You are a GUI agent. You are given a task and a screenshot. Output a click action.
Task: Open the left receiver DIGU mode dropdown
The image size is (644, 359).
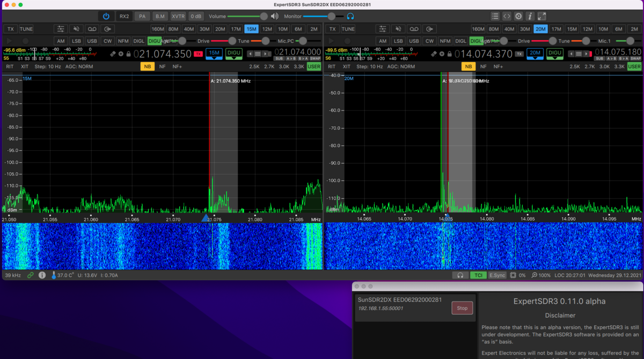coord(234,54)
